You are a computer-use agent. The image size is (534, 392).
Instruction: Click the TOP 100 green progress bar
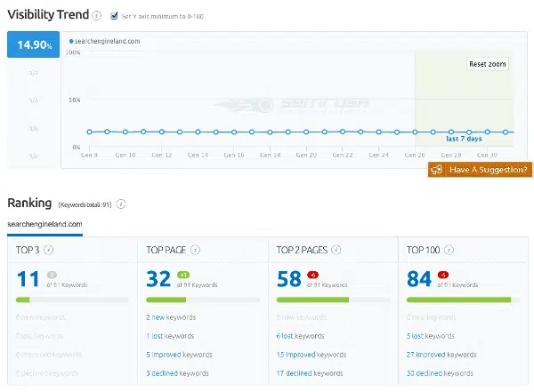tap(458, 300)
